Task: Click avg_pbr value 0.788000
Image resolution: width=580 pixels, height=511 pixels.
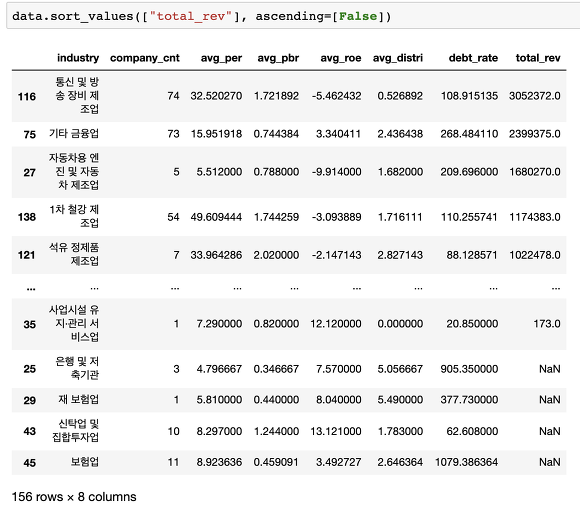Action: point(276,172)
